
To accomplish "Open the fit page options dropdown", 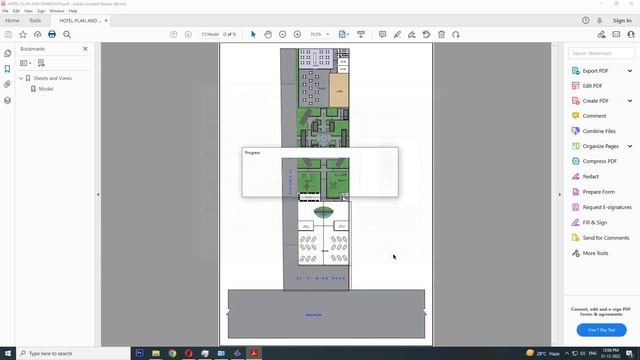I will (x=344, y=35).
